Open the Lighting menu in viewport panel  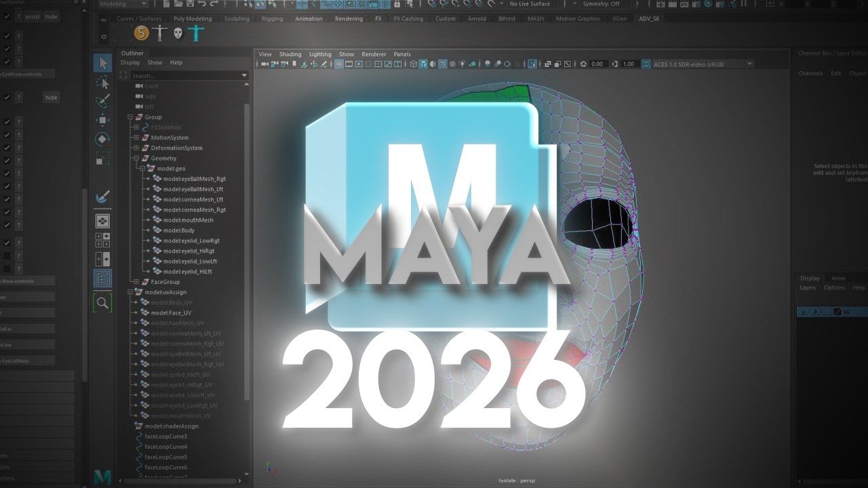click(320, 54)
